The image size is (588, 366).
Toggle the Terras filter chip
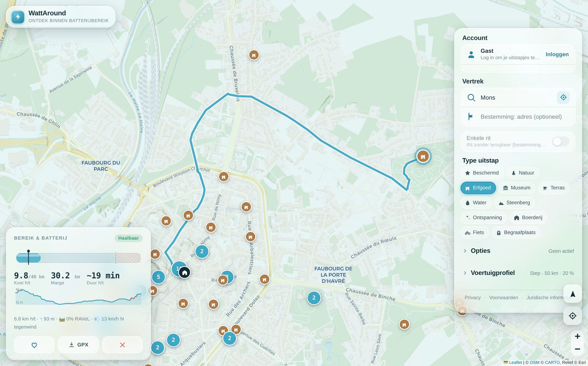[554, 188]
